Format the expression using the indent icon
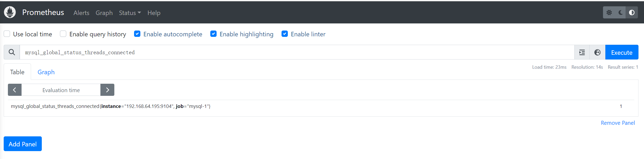Image resolution: width=644 pixels, height=159 pixels. 582,52
